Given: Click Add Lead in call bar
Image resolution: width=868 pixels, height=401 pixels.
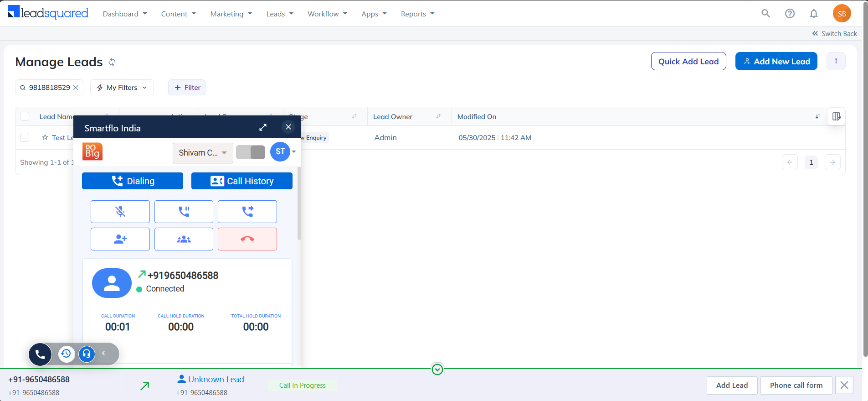Looking at the screenshot, I should 732,385.
